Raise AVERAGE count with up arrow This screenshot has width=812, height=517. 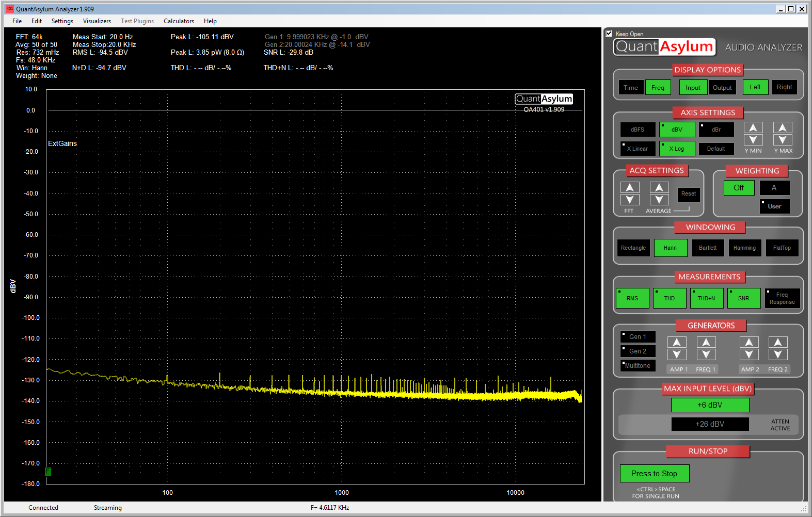[659, 187]
